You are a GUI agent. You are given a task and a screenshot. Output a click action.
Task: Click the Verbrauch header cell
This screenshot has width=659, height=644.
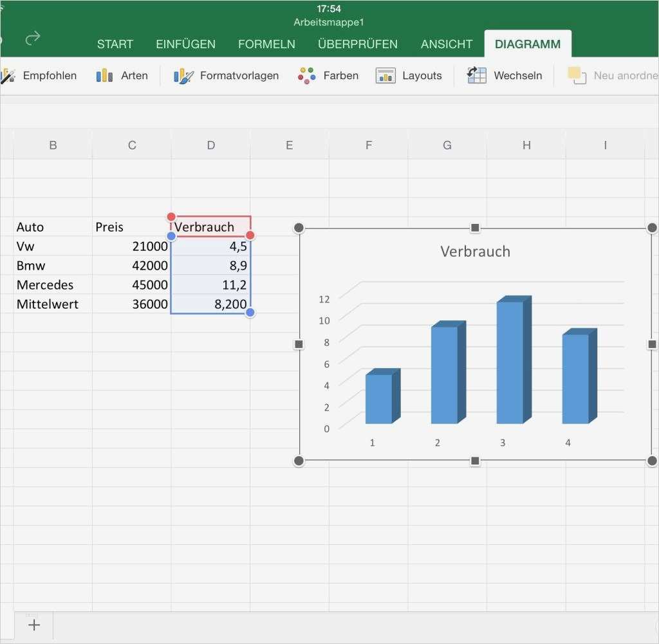211,227
